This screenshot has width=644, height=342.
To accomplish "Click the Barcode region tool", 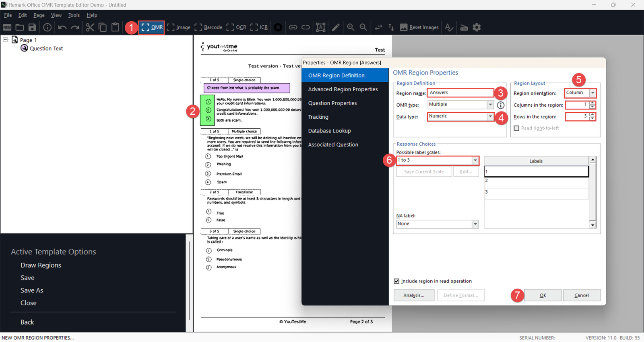I will [x=208, y=27].
